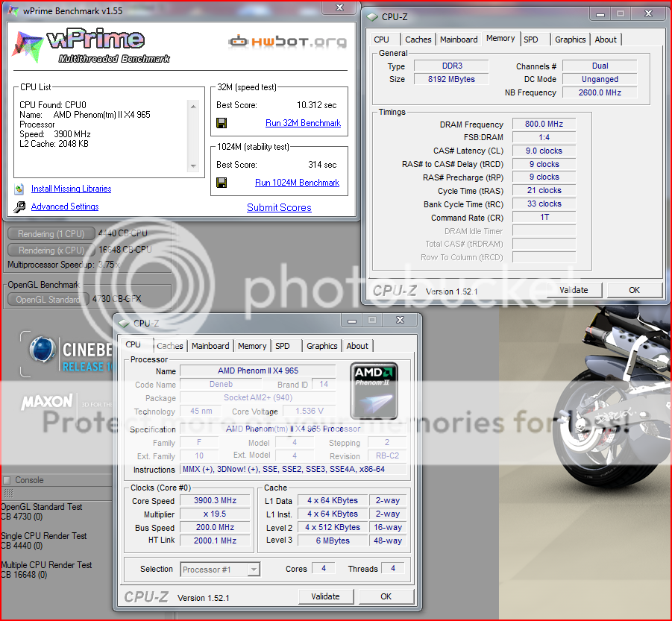Click OK in upper CPU-Z window

634,290
